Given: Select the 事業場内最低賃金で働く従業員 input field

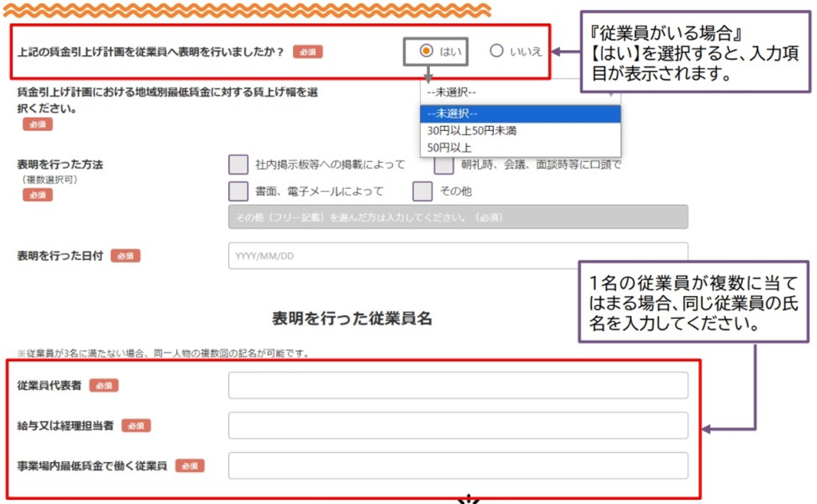Looking at the screenshot, I should point(458,466).
